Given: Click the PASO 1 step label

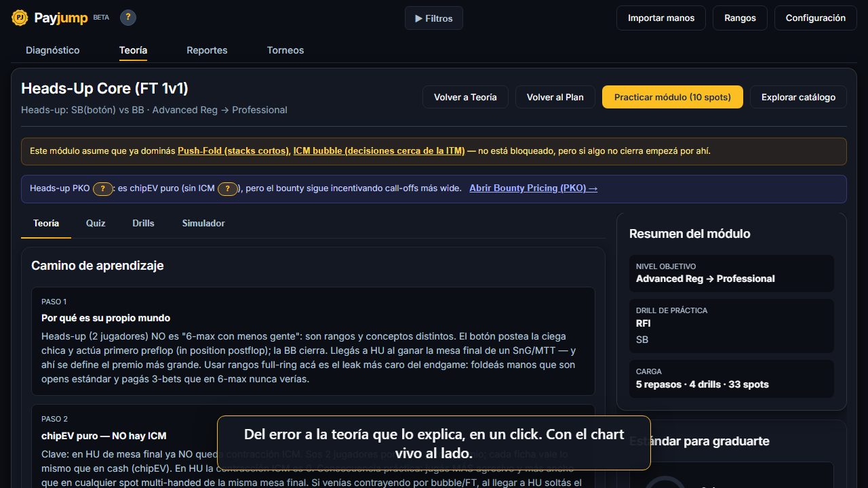Looking at the screenshot, I should click(54, 302).
